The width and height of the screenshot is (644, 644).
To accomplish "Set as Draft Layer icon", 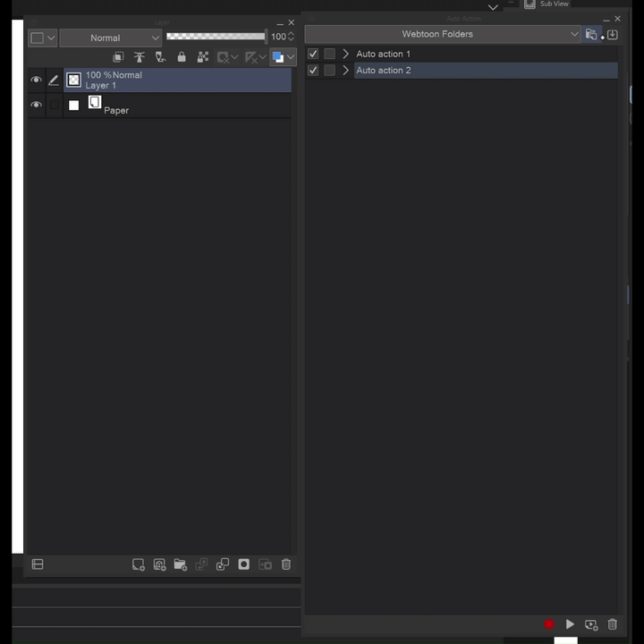I will click(160, 57).
